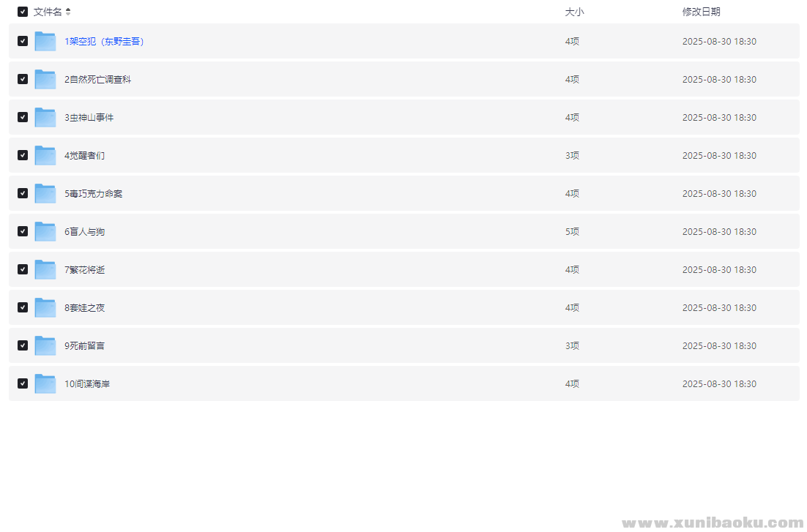Click the 2自然死亡调查科 folder icon
807x532 pixels.
[45, 79]
